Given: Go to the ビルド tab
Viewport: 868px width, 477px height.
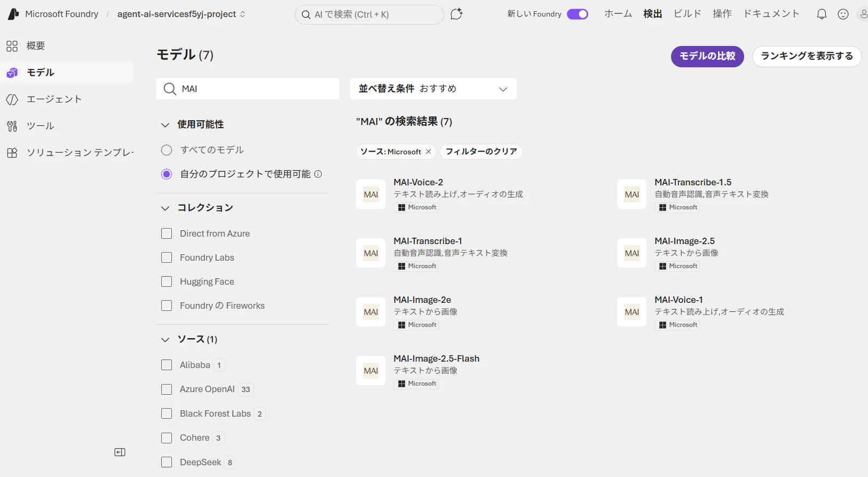Looking at the screenshot, I should pos(688,14).
